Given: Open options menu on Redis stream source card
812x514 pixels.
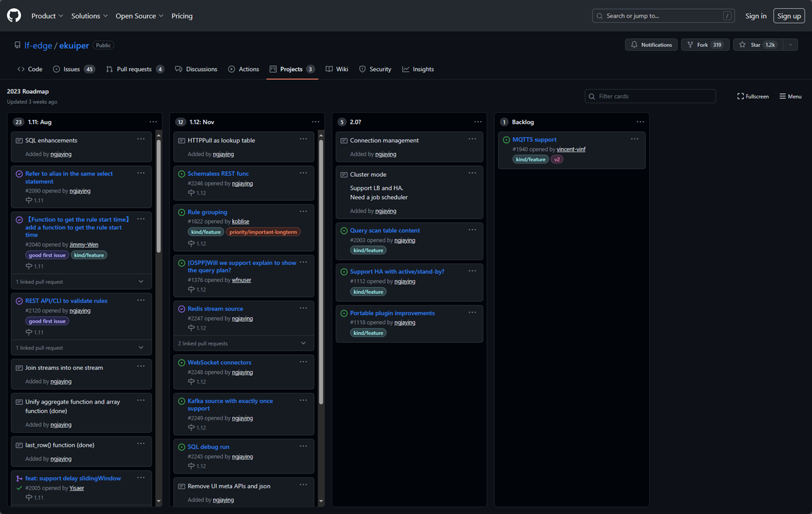Looking at the screenshot, I should point(303,308).
